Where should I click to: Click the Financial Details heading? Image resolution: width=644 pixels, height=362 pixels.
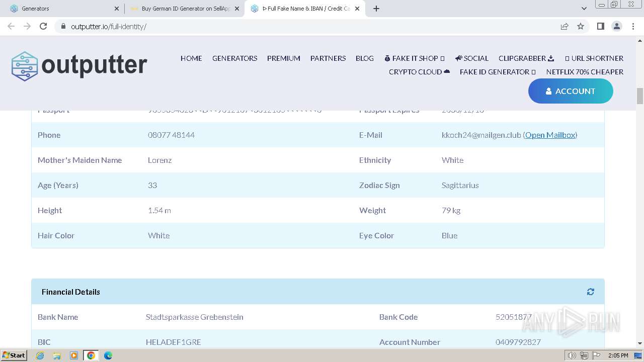point(71,292)
